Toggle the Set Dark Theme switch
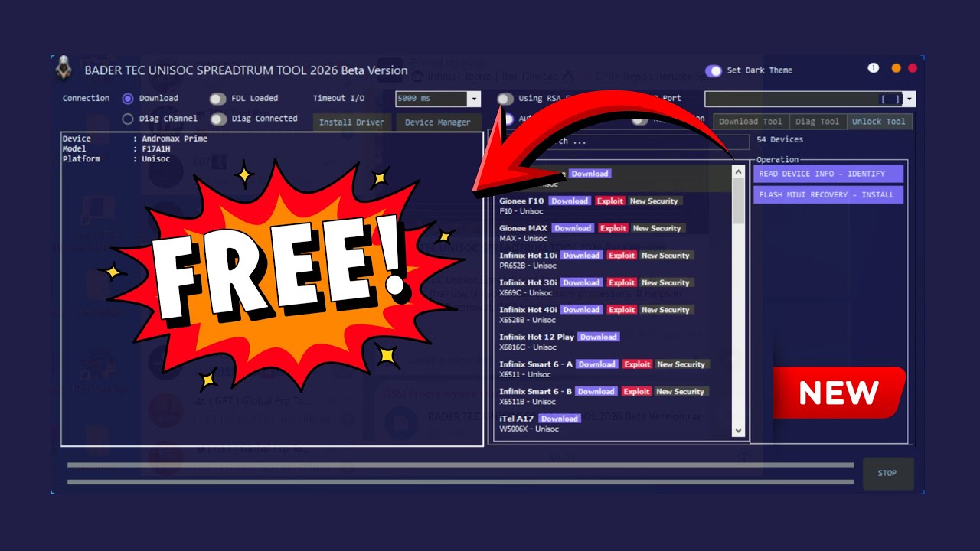980x551 pixels. point(714,70)
